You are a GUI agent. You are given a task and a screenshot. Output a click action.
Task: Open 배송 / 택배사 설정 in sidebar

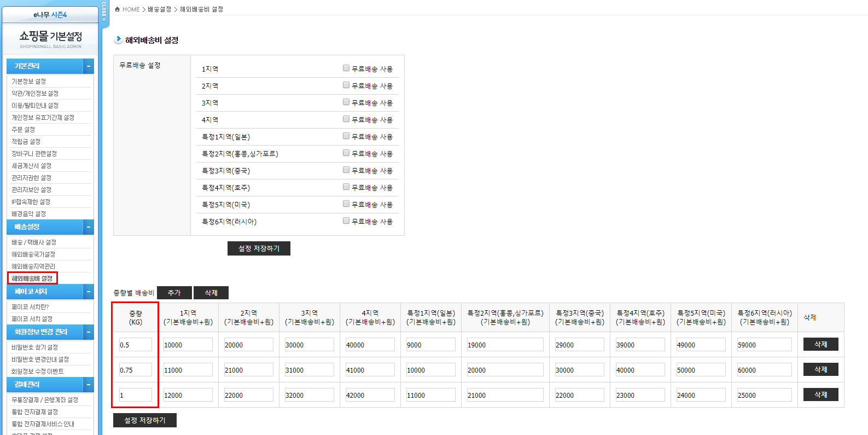pos(34,242)
